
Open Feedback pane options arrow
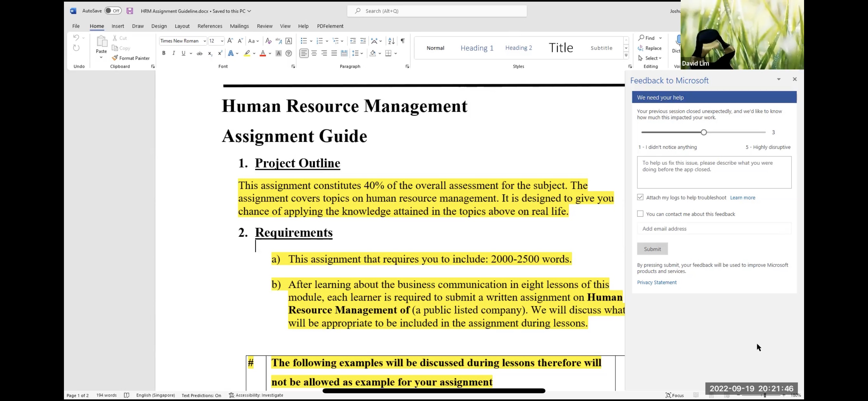click(x=779, y=79)
